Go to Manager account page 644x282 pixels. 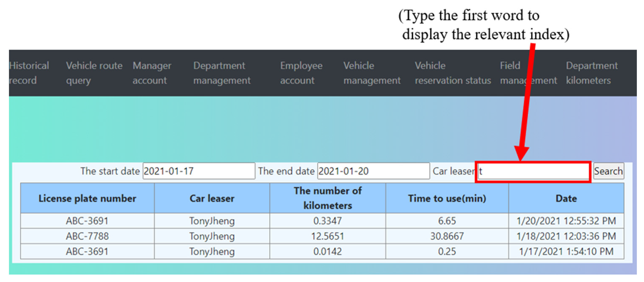[152, 73]
